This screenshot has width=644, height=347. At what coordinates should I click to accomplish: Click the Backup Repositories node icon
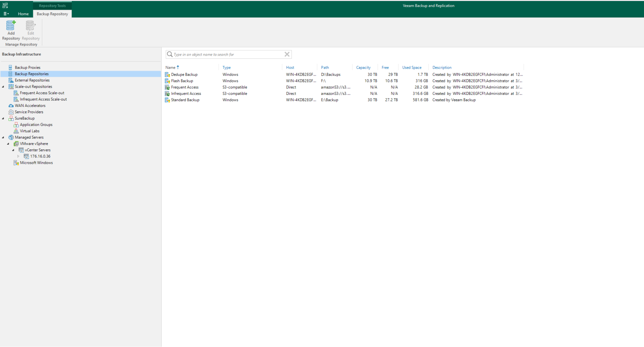pyautogui.click(x=11, y=74)
